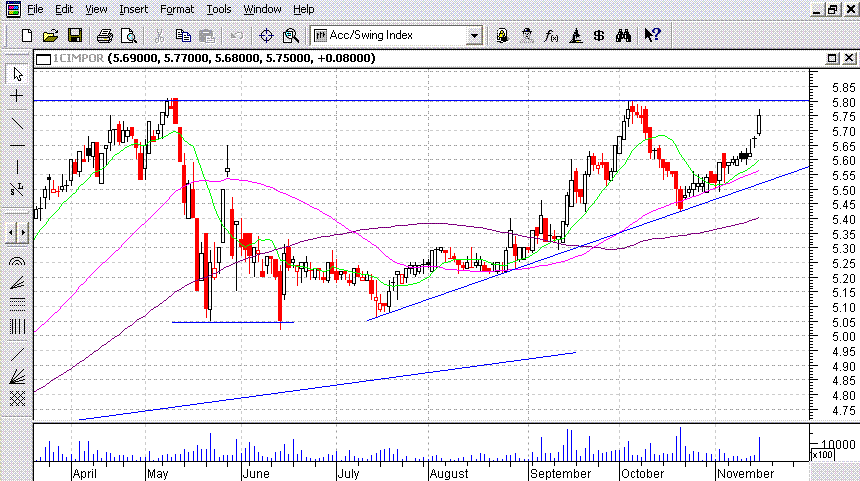Click the 1CIMPOR chart title icon
Screen dimensions: 860x481
[x=44, y=59]
